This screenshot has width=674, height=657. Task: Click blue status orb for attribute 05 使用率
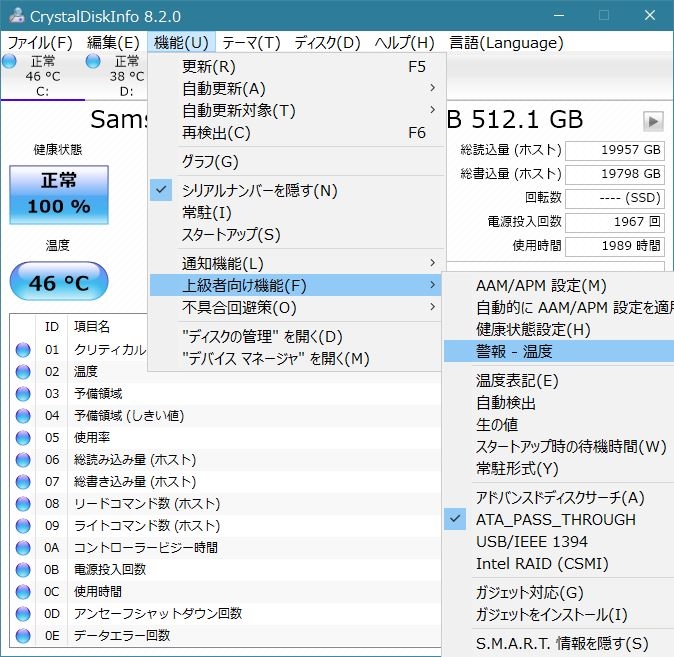tap(23, 438)
